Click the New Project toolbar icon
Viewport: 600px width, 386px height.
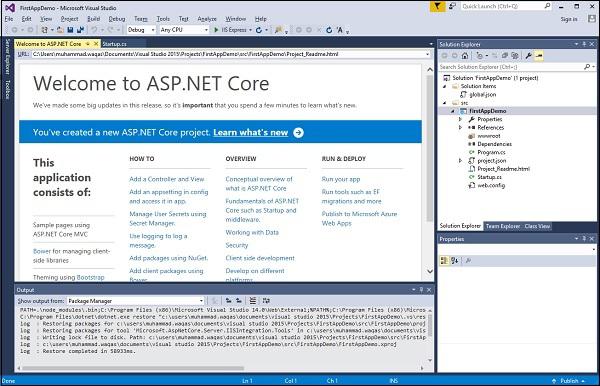[x=45, y=30]
